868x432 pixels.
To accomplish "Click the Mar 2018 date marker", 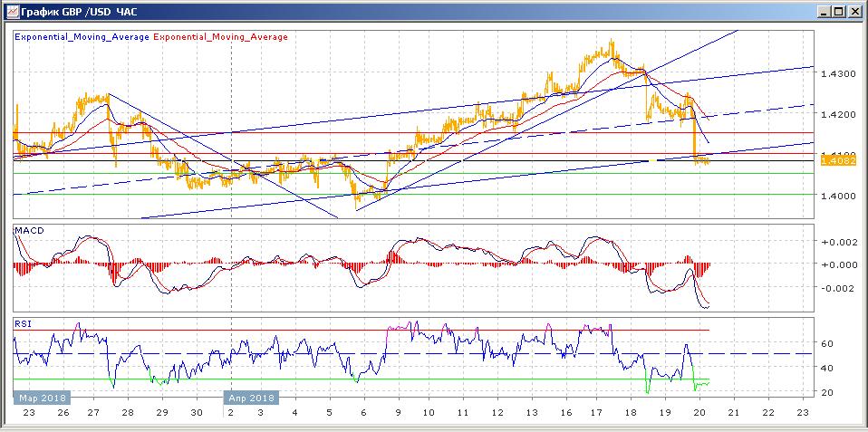I will click(x=42, y=398).
